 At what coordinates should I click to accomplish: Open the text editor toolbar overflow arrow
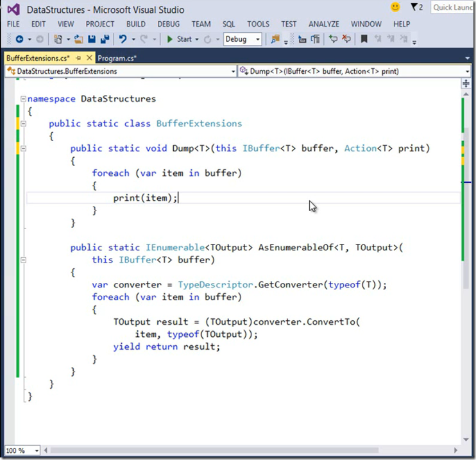(x=414, y=42)
